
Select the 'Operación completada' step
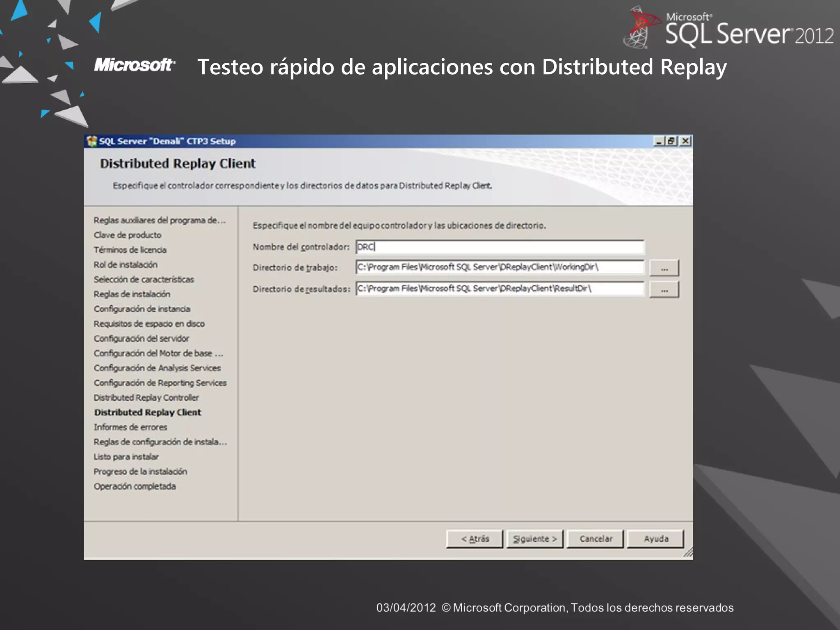click(135, 486)
